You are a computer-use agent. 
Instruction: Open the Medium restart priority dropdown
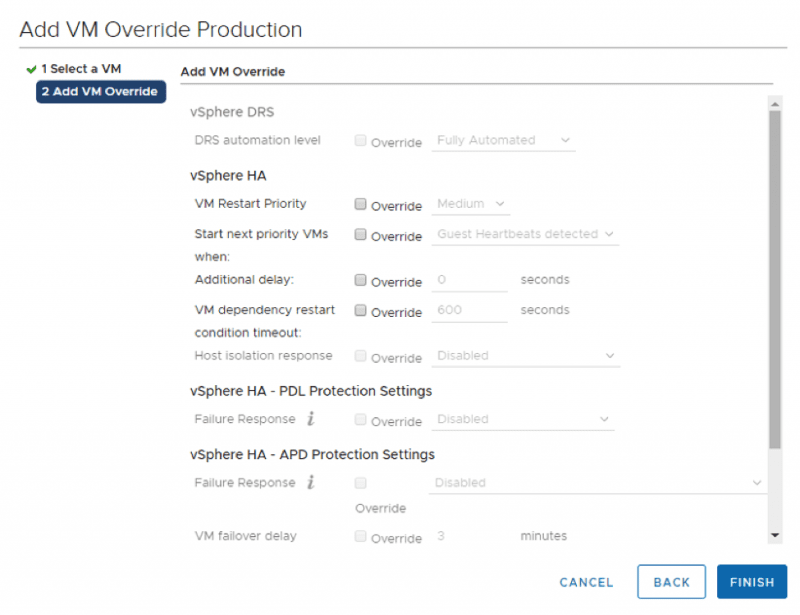(x=470, y=204)
